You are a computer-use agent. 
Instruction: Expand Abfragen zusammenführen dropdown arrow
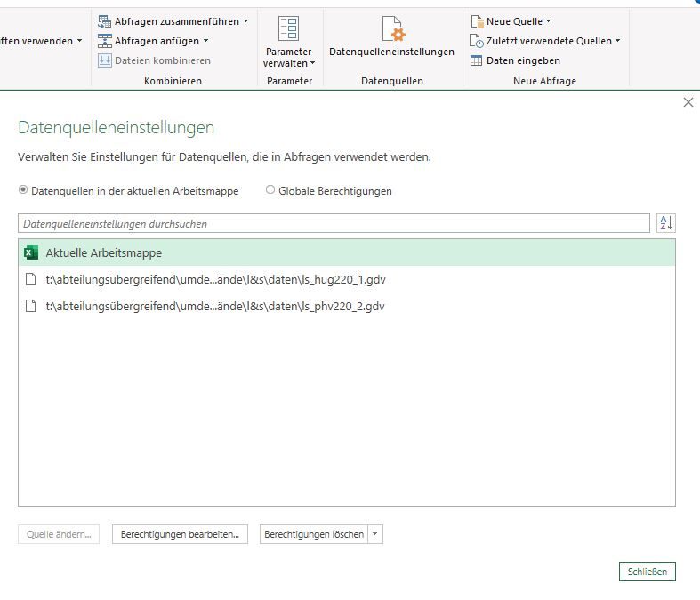tap(246, 21)
